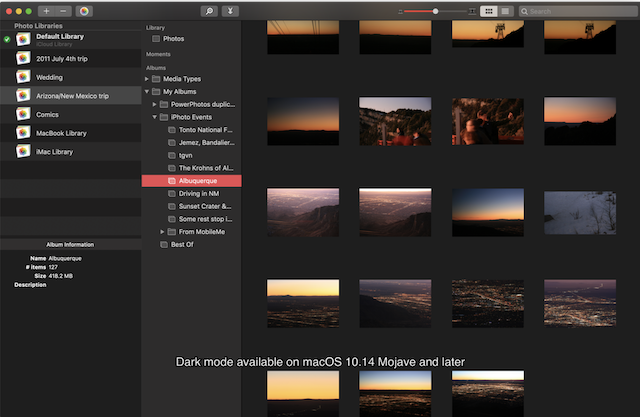Click the add library plus button

pyautogui.click(x=46, y=11)
